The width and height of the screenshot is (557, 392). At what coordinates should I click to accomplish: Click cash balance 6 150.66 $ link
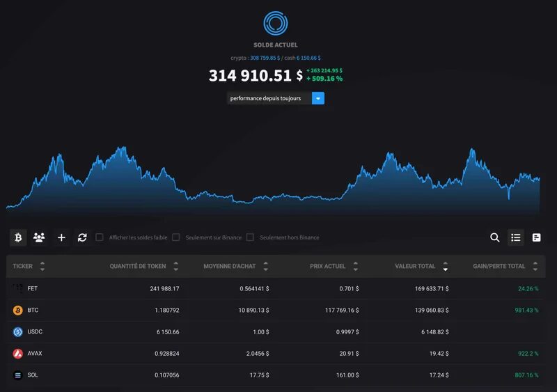pos(308,58)
